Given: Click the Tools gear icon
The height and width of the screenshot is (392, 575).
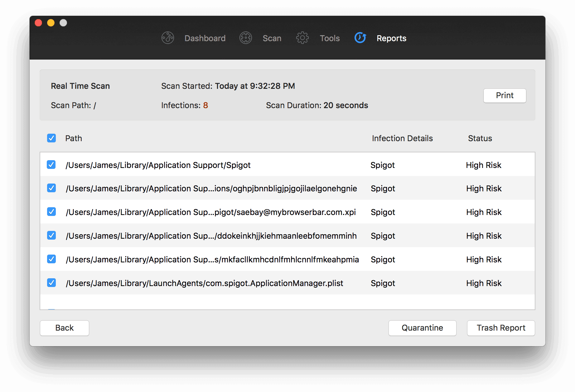Looking at the screenshot, I should [x=302, y=38].
